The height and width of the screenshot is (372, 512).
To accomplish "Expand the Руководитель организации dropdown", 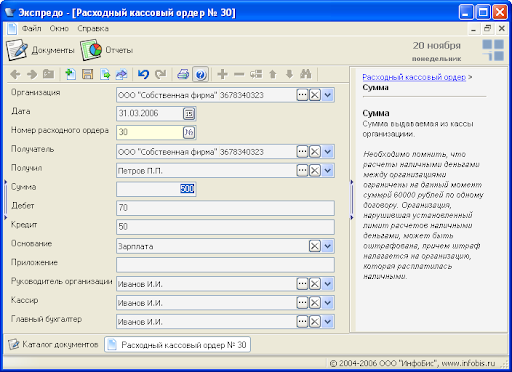I will [x=328, y=284].
